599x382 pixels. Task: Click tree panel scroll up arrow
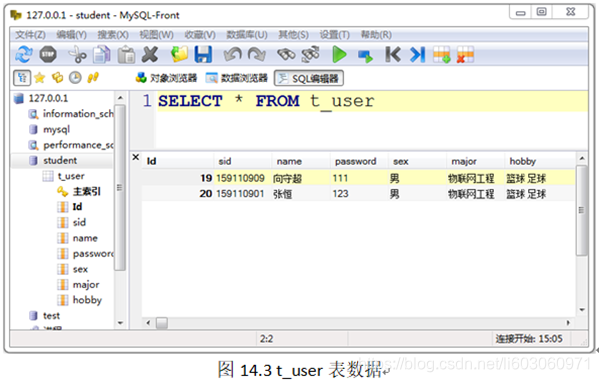[x=120, y=98]
